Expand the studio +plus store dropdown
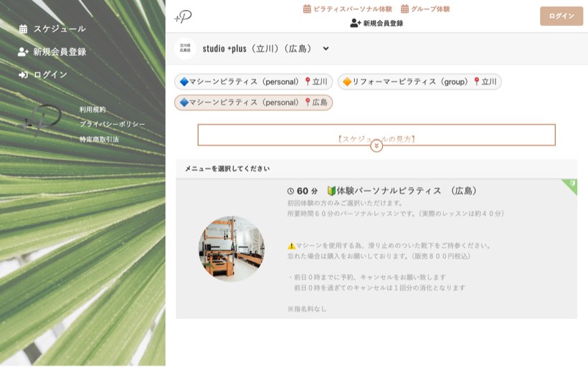This screenshot has height=367, width=588. [326, 48]
